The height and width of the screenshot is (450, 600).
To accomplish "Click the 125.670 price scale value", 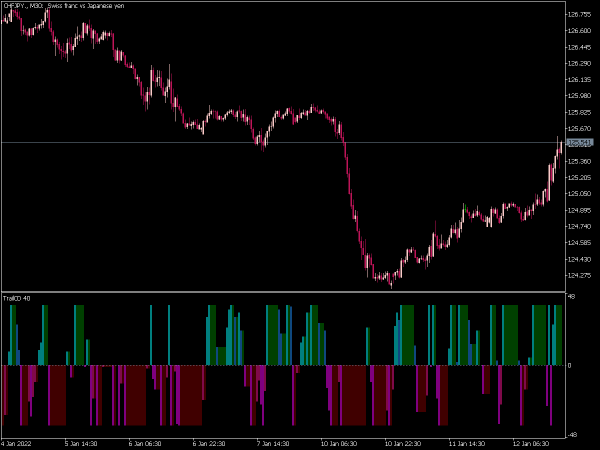I will (579, 128).
